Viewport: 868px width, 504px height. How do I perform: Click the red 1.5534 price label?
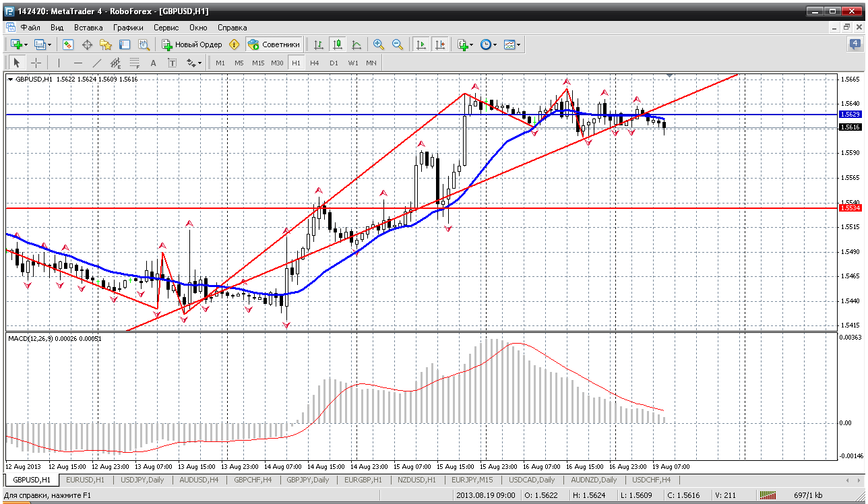pos(850,208)
